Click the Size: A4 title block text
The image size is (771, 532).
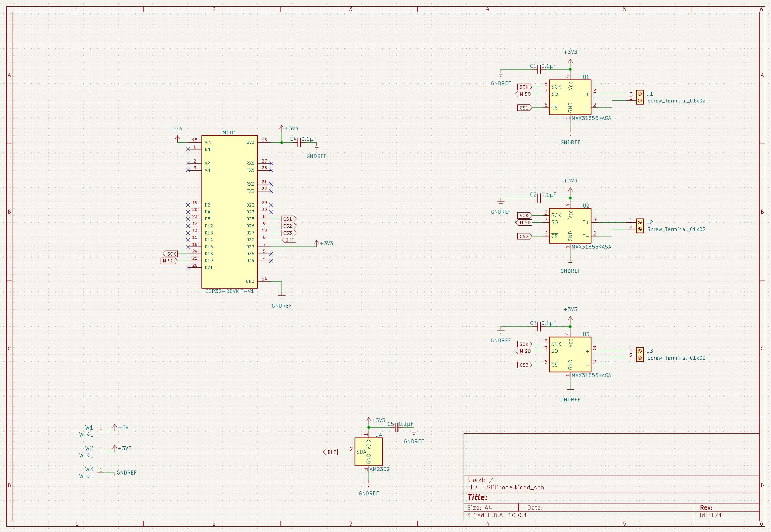pos(479,507)
